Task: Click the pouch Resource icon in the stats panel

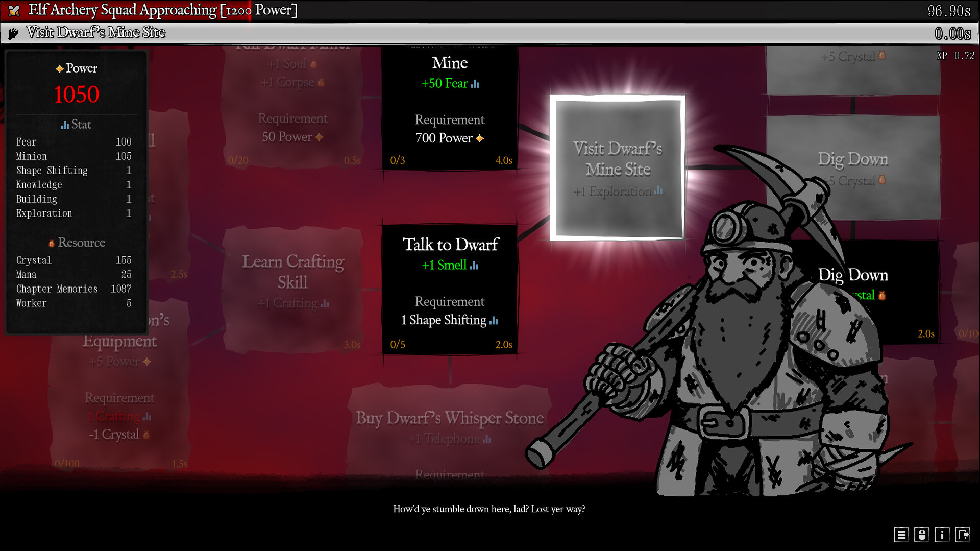Action: click(53, 243)
